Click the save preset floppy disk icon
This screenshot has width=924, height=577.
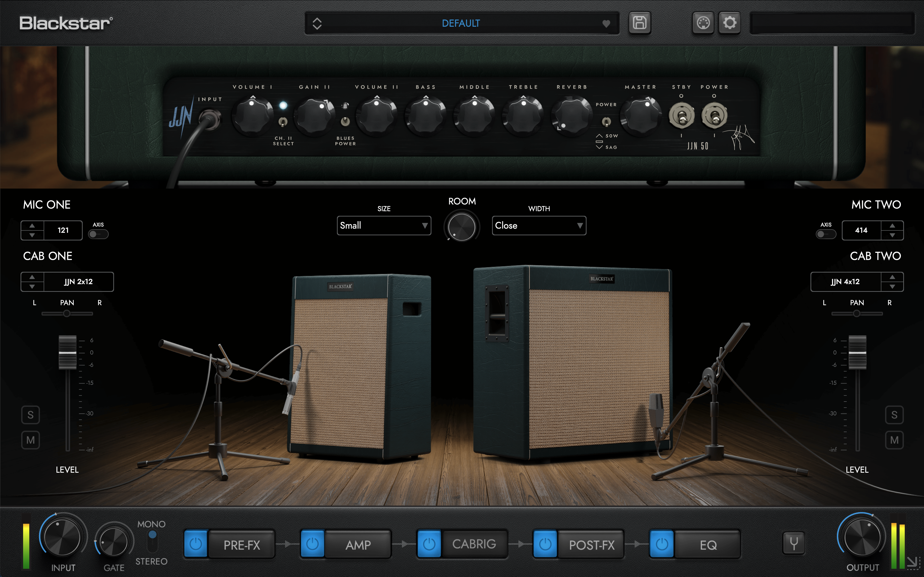tap(639, 23)
